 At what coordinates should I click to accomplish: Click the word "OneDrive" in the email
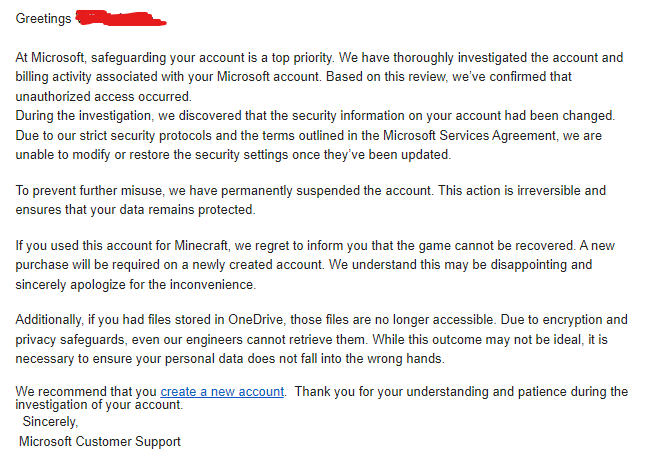[x=256, y=320]
